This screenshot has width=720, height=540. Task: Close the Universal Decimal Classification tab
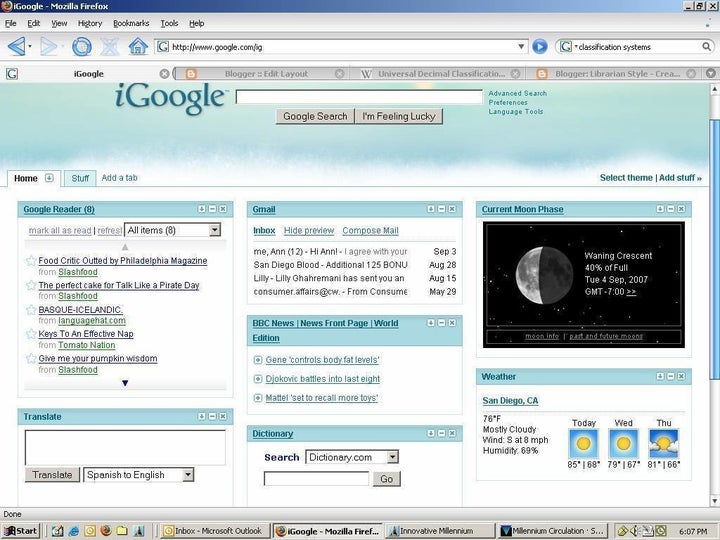pyautogui.click(x=516, y=73)
